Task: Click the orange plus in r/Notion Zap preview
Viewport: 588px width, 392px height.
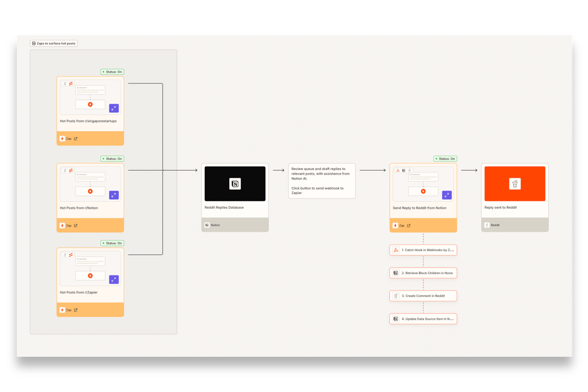Action: 90,191
